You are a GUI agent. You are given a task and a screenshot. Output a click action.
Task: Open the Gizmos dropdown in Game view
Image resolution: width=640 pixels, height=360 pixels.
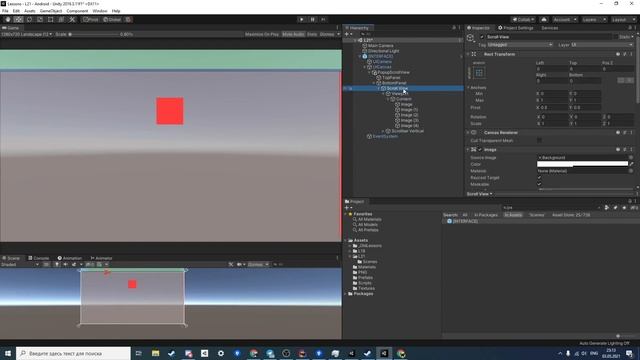(329, 34)
